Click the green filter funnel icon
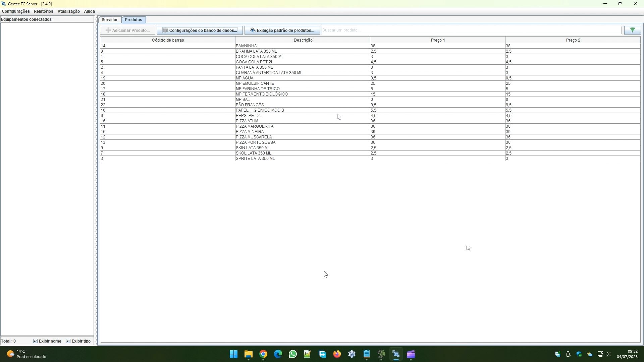 coord(632,30)
